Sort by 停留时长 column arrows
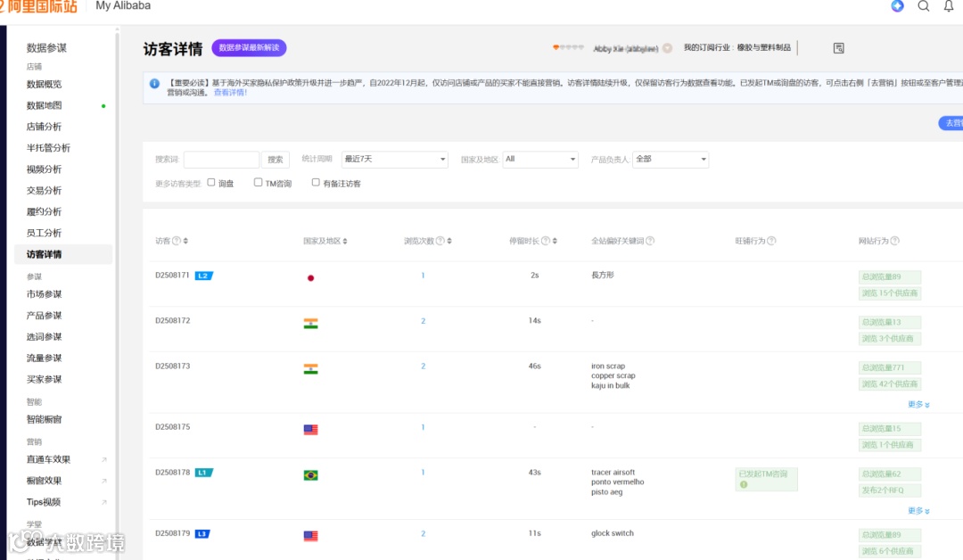963x560 pixels. pos(555,241)
